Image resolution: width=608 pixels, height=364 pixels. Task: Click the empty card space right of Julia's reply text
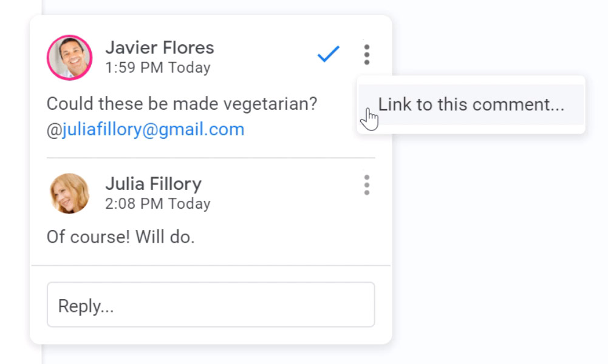(292, 237)
